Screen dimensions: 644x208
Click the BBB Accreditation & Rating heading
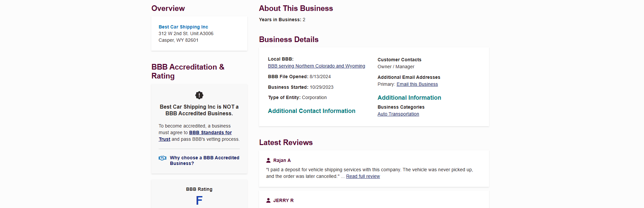[x=188, y=71]
